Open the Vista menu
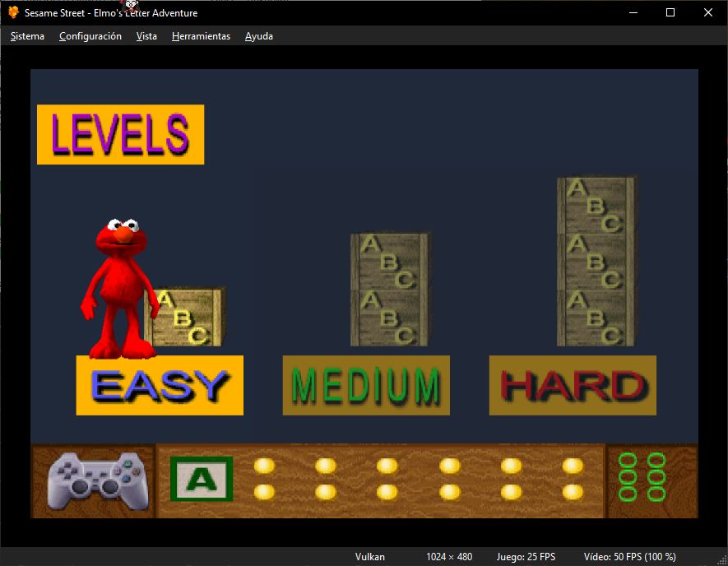The image size is (728, 566). pyautogui.click(x=146, y=36)
